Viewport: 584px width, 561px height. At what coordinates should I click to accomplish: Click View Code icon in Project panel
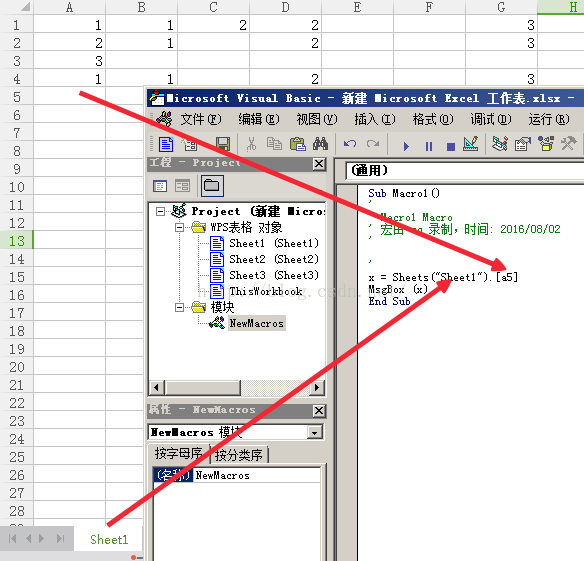(x=160, y=186)
